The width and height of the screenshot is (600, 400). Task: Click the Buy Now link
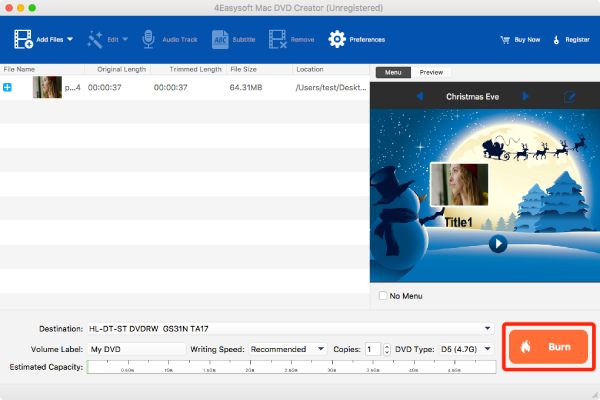coord(527,39)
